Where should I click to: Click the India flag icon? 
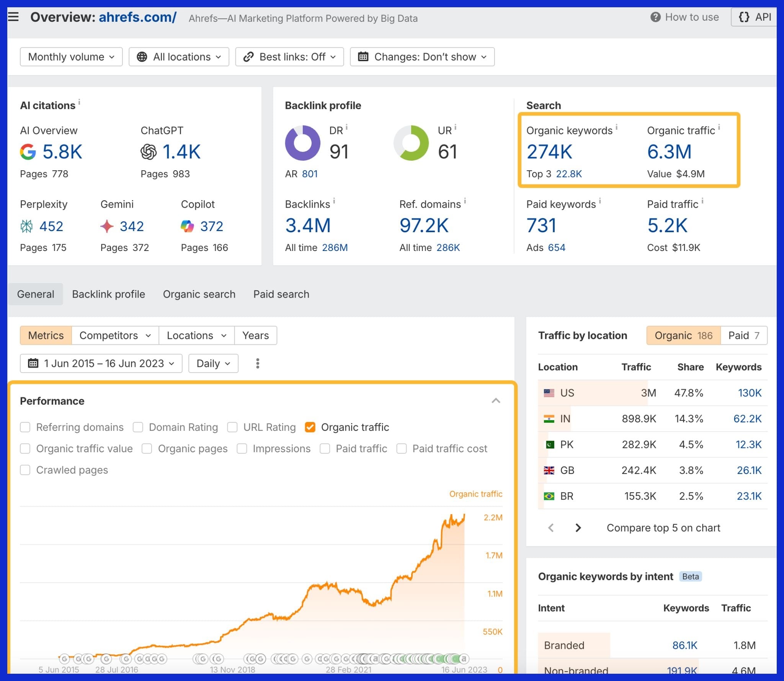549,419
